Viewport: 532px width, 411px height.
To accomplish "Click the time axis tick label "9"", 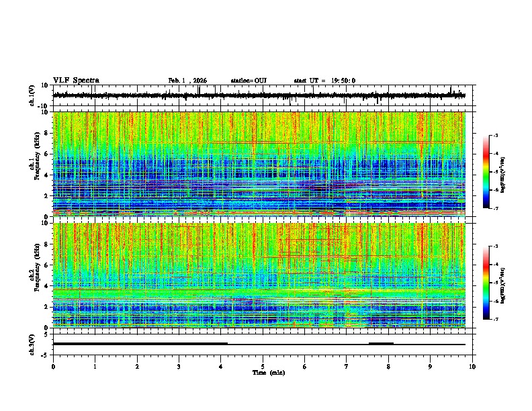I will pos(430,367).
